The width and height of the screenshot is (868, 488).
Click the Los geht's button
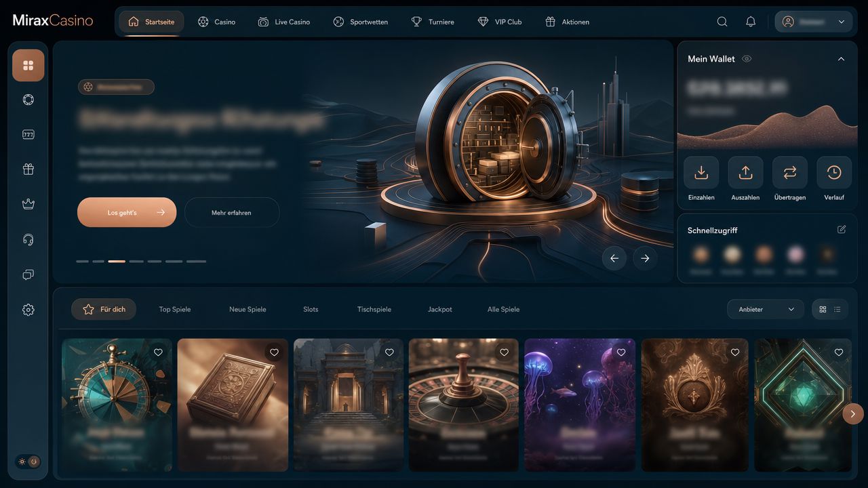(127, 212)
